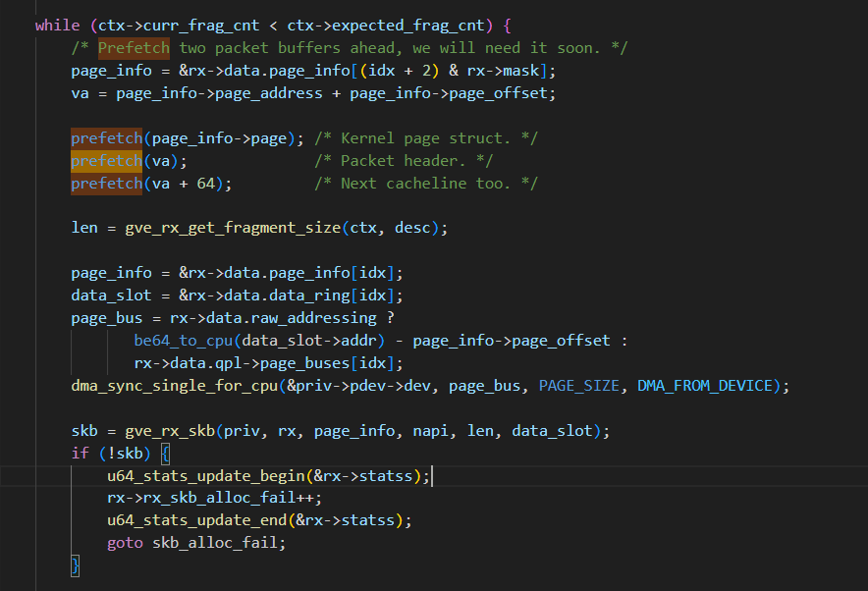Viewport: 868px width, 591px height.
Task: Click the 'Packet header.' comment
Action: (x=403, y=161)
